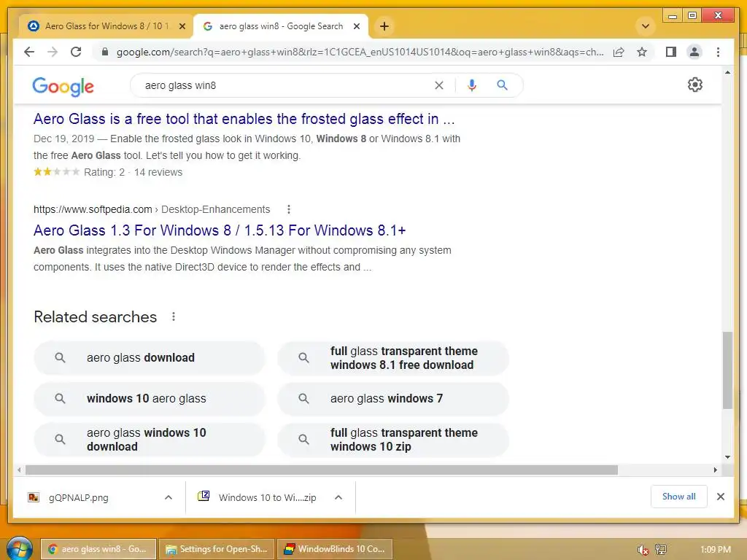Search full glass theme windows 10 zip
Viewport: 747px width, 560px height.
tap(393, 440)
